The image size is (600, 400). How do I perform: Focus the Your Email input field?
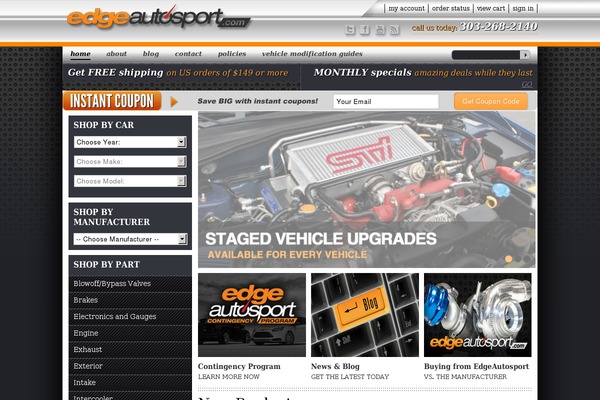coord(386,101)
